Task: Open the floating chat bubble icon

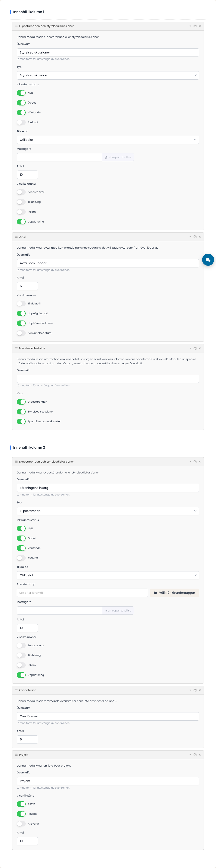Action: pos(208,260)
